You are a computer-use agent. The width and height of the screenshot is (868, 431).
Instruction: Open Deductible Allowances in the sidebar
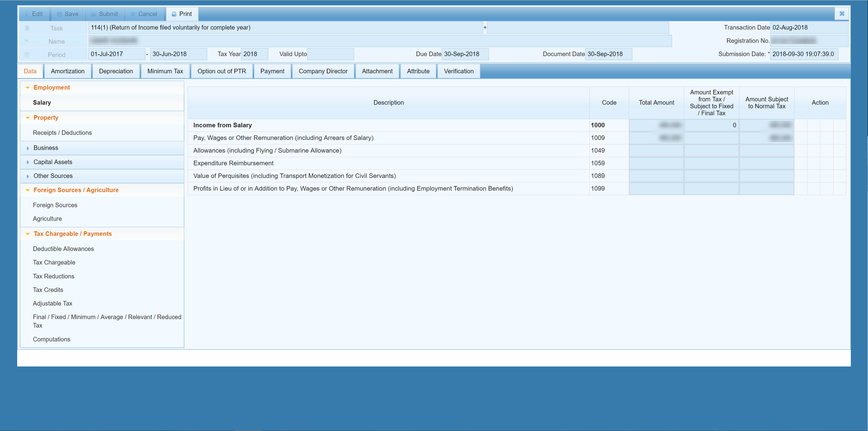[x=63, y=249]
